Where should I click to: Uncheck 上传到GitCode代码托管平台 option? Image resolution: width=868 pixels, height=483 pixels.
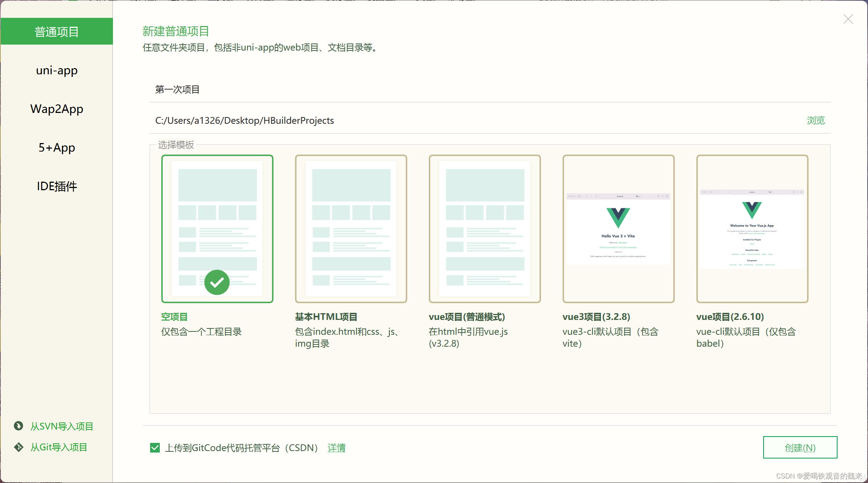click(155, 447)
